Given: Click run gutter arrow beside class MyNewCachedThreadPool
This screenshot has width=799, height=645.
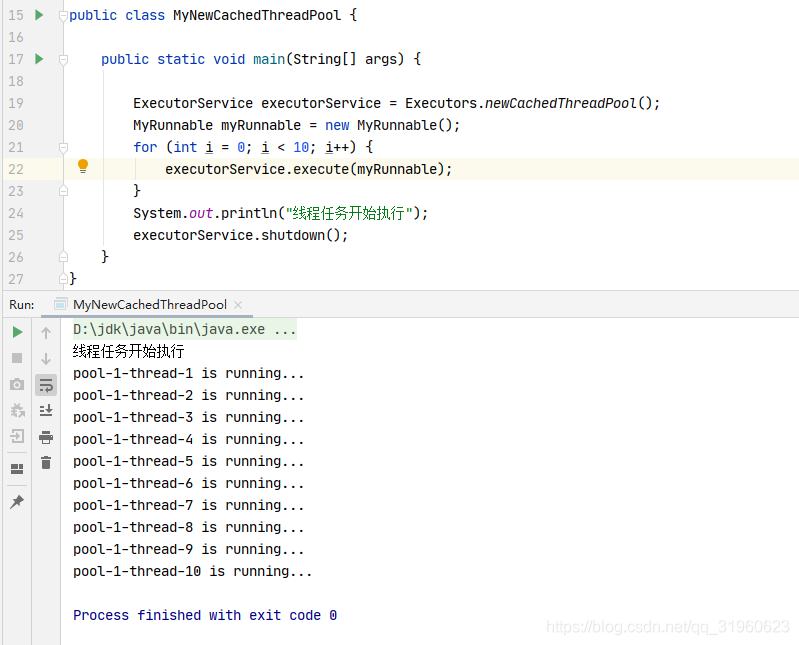Looking at the screenshot, I should 39,15.
